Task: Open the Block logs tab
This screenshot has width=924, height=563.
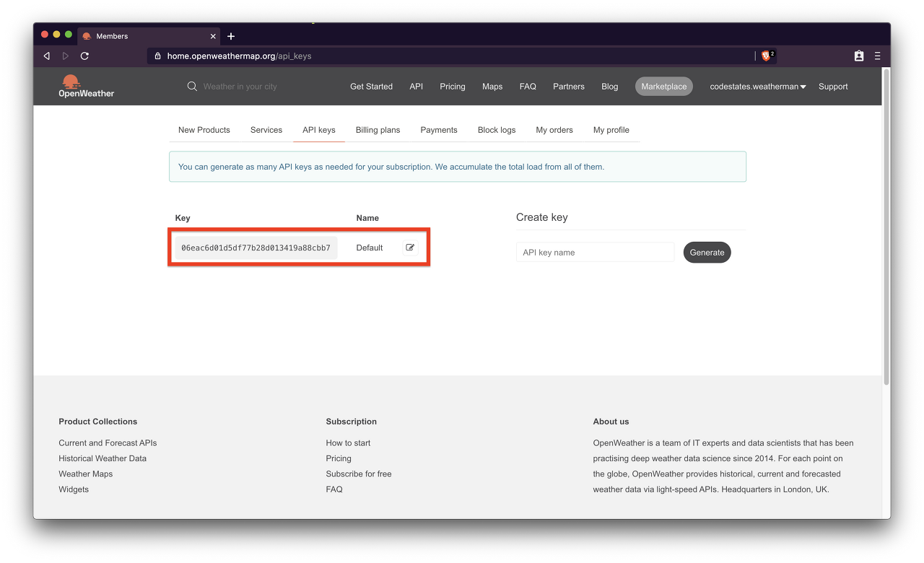Action: click(x=497, y=130)
